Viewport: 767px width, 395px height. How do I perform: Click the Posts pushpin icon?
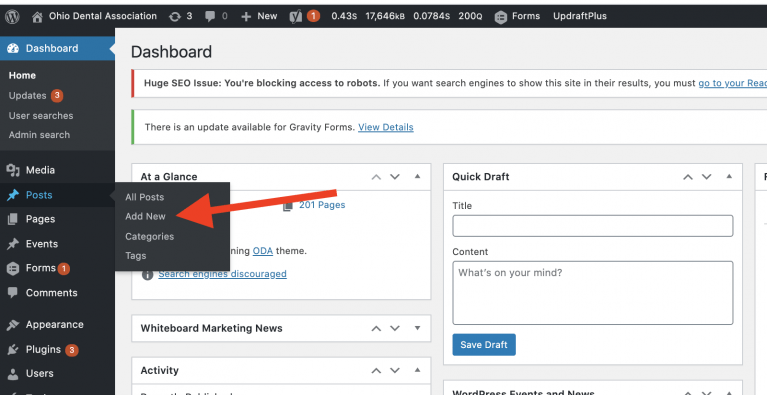13,195
